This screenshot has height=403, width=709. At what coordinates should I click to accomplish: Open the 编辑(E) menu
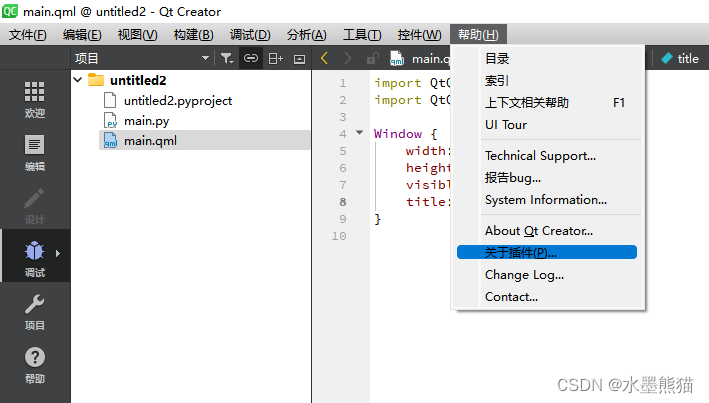click(x=82, y=34)
